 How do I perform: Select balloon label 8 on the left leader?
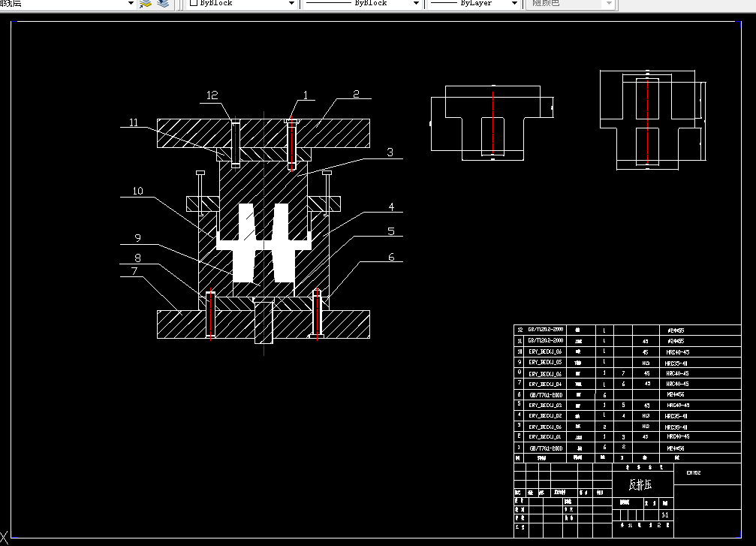point(138,258)
